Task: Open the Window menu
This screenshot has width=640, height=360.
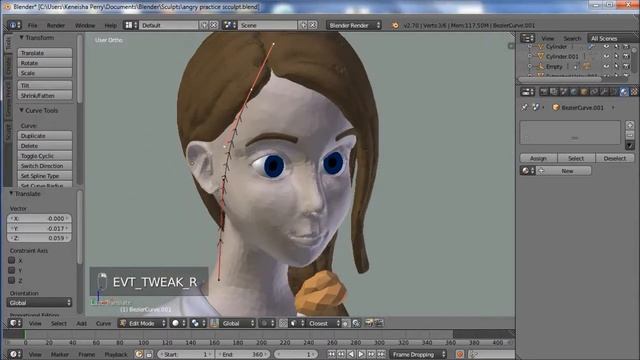Action: point(85,25)
